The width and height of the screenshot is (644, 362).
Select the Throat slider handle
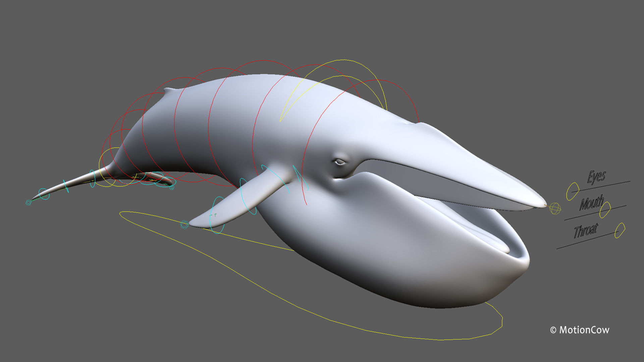pos(620,231)
